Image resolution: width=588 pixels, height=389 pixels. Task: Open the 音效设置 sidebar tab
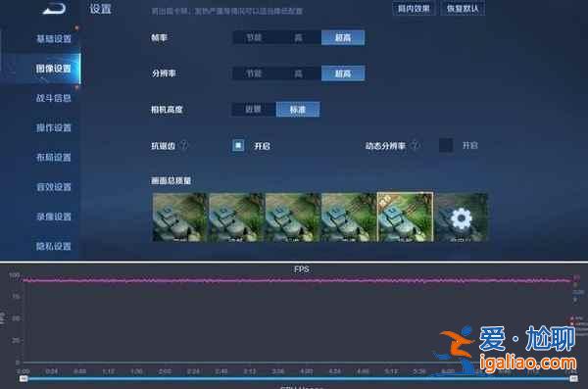[x=54, y=187]
